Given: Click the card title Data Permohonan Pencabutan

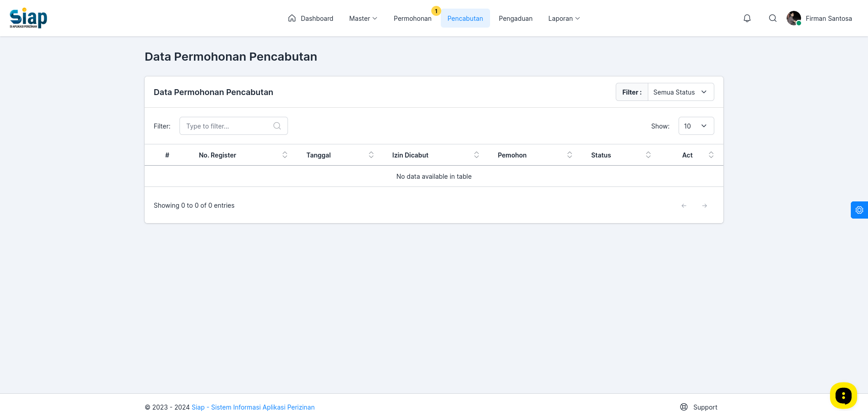Looking at the screenshot, I should click(x=213, y=92).
